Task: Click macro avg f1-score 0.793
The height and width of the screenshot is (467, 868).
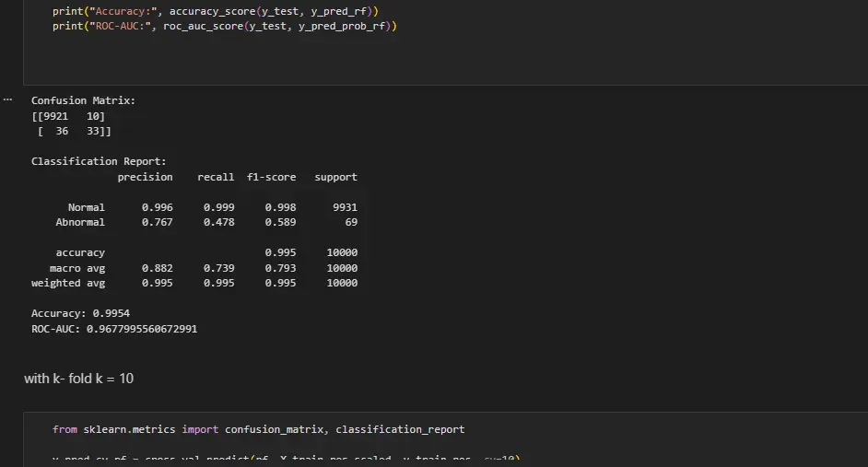Action: [x=280, y=268]
